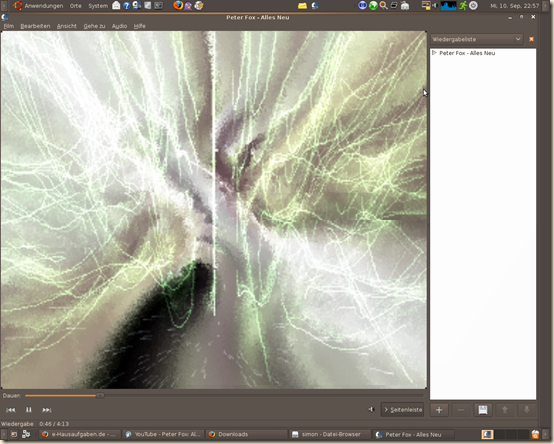Image resolution: width=554 pixels, height=444 pixels.
Task: Switch to simon - Datei-Browser window
Action: [x=330, y=434]
